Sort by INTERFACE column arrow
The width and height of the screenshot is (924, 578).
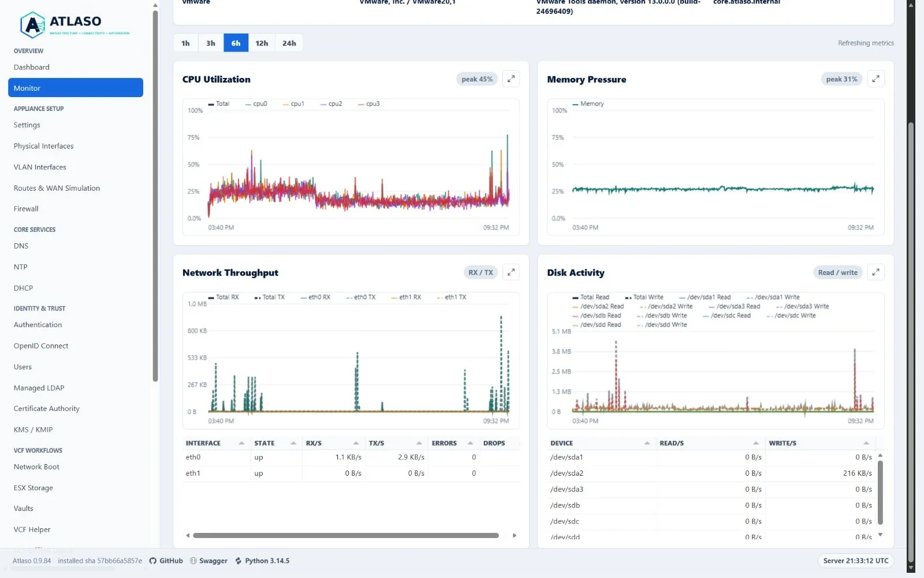pos(241,443)
